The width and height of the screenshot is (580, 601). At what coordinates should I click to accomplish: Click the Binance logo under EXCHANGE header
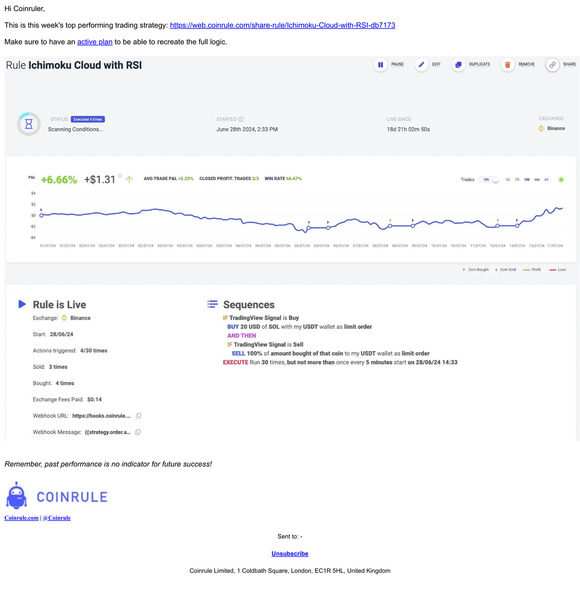[x=541, y=128]
